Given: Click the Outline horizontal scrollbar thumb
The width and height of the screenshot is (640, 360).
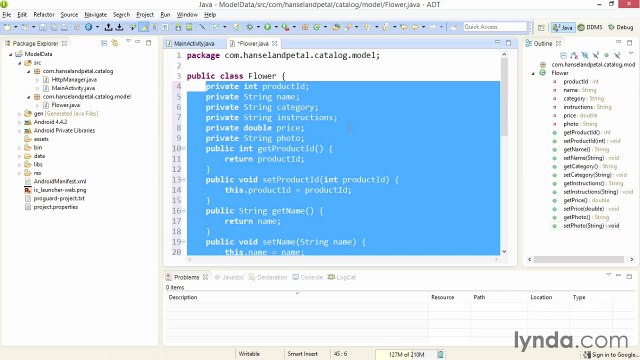Looking at the screenshot, I should point(579,259).
